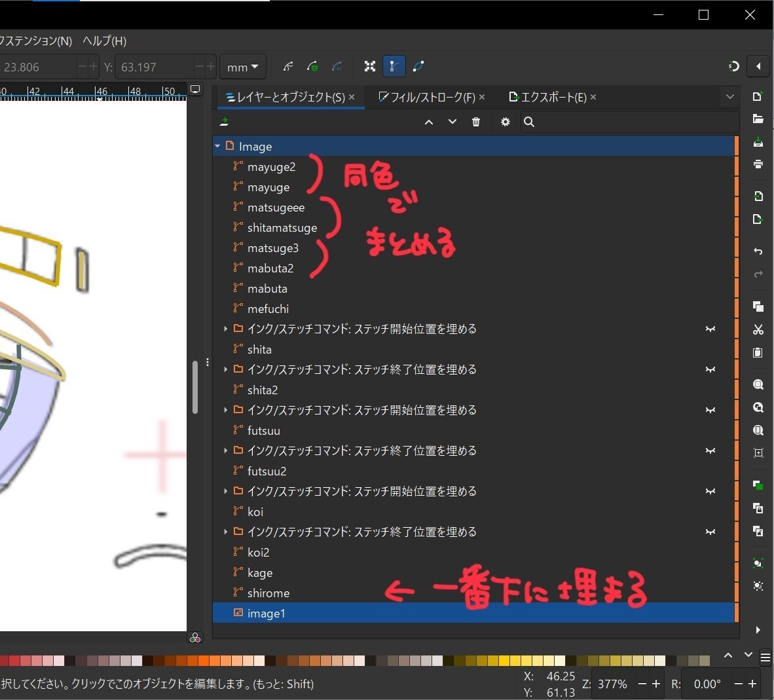
Task: Click the zoom plus button beside 377%
Action: click(x=656, y=684)
